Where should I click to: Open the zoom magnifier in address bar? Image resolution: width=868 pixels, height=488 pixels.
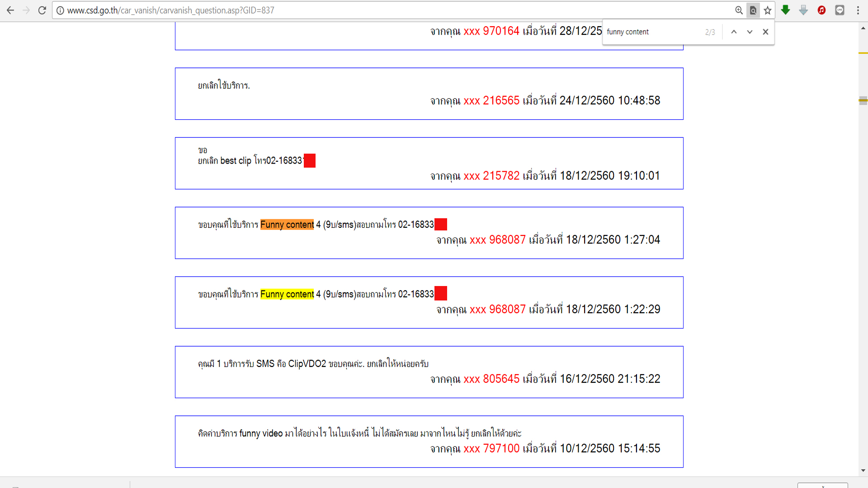(739, 10)
